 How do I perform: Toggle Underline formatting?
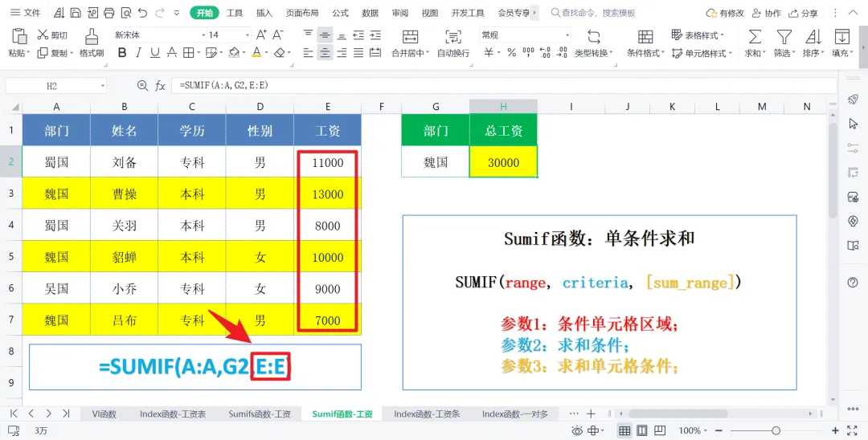point(155,52)
